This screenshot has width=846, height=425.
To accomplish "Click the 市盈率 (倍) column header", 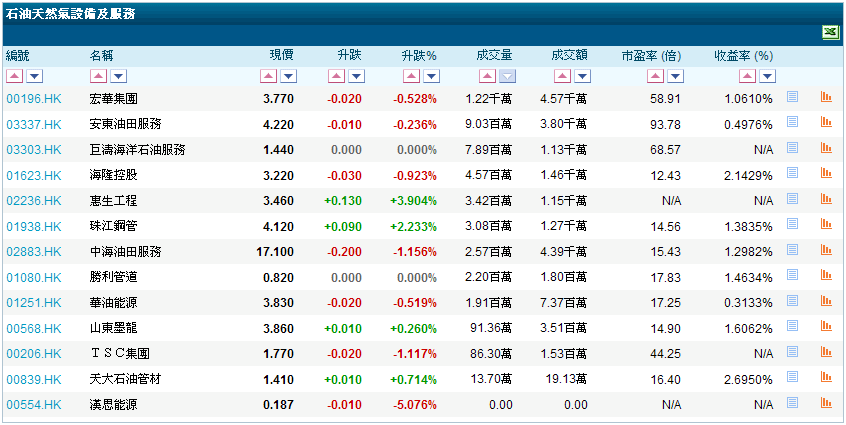I will pyautogui.click(x=651, y=56).
